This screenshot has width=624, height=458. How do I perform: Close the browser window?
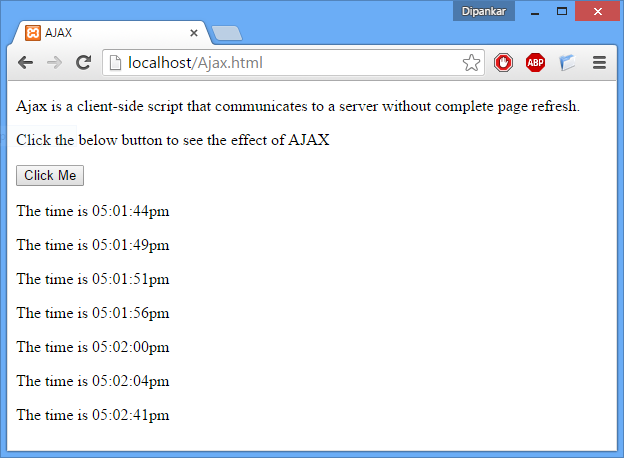(597, 11)
